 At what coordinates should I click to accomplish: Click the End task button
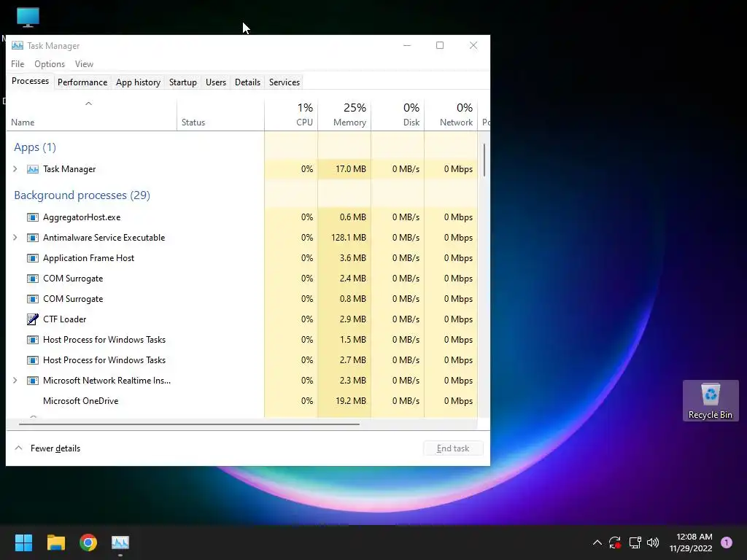453,448
